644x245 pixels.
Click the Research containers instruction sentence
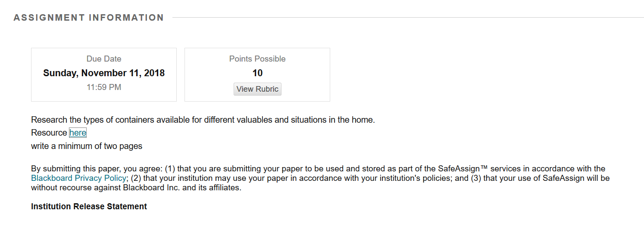(203, 120)
